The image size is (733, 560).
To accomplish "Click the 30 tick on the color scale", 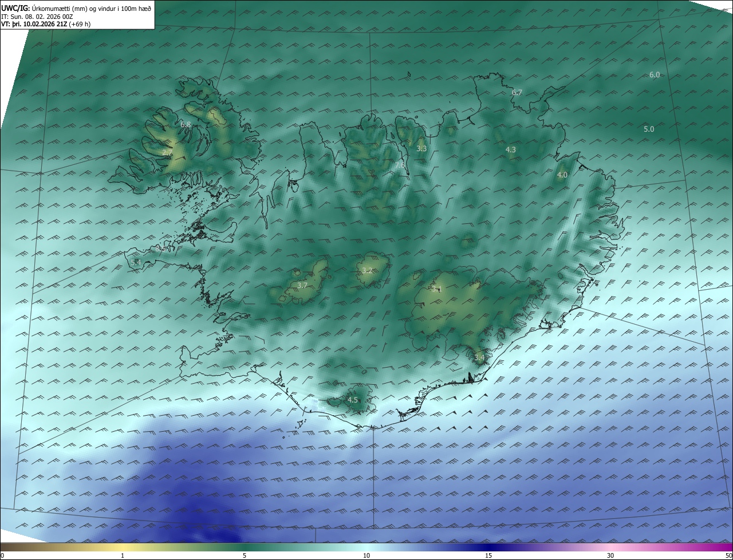I will point(610,555).
